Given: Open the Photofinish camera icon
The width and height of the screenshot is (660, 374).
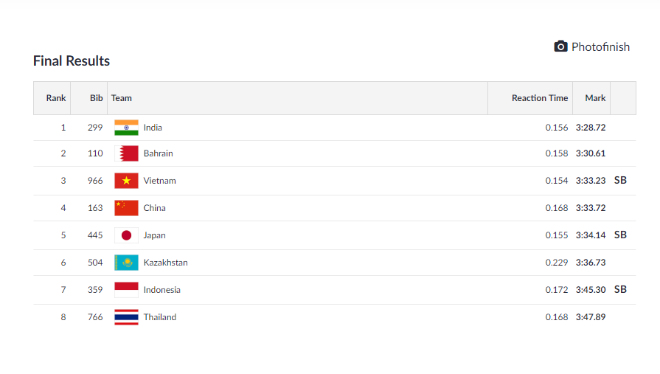Looking at the screenshot, I should (560, 46).
